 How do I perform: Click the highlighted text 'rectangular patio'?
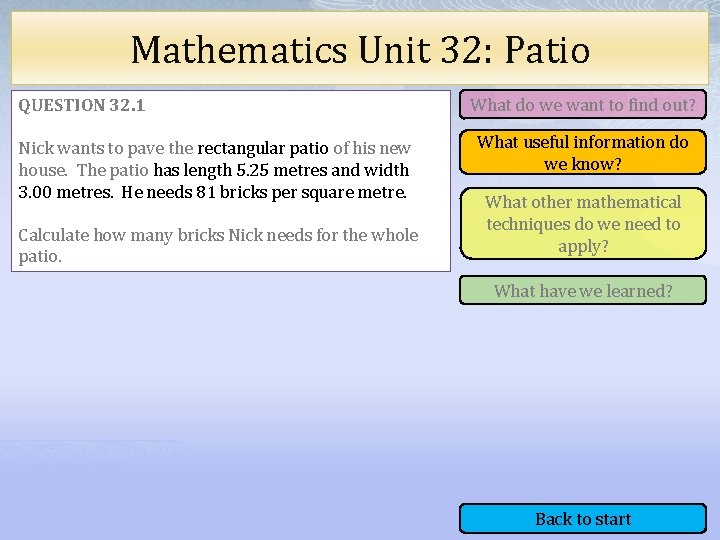tap(263, 149)
